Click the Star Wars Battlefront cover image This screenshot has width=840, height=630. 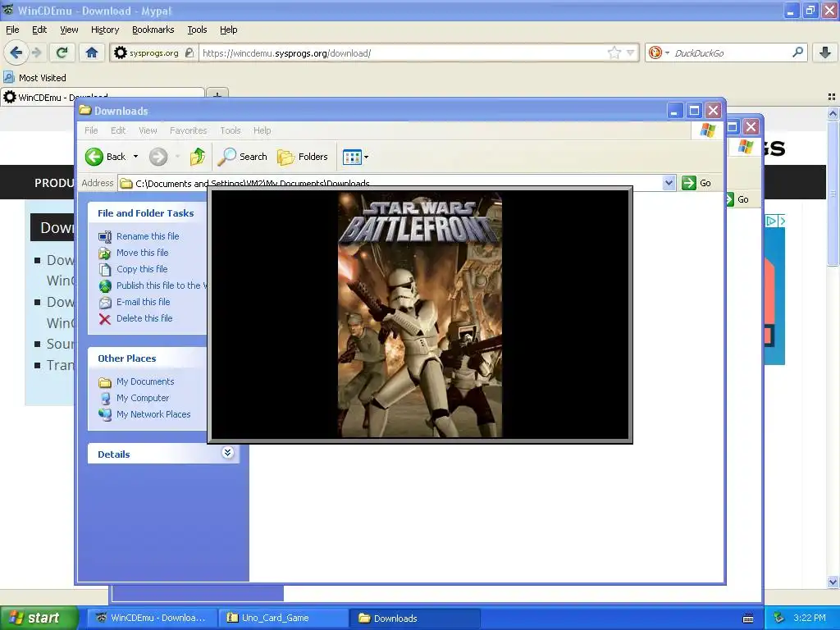click(420, 314)
